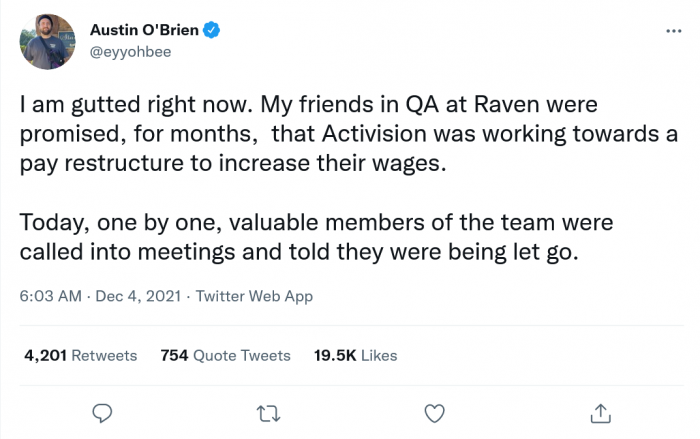Screen dimensions: 700x439
Task: Open the three-dot more options menu
Action: (x=673, y=31)
